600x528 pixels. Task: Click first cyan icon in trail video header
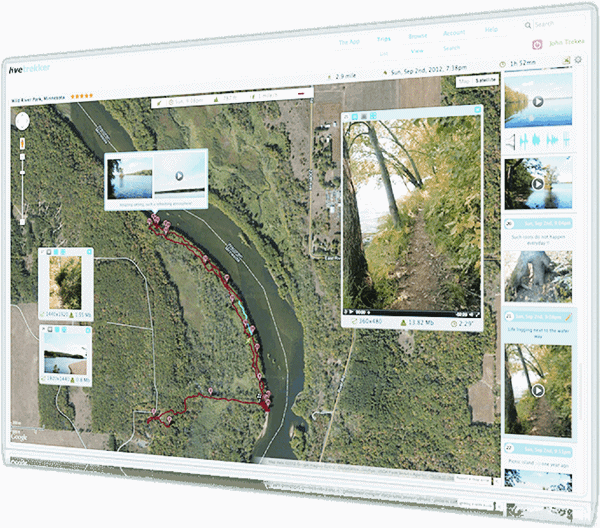tap(355, 116)
